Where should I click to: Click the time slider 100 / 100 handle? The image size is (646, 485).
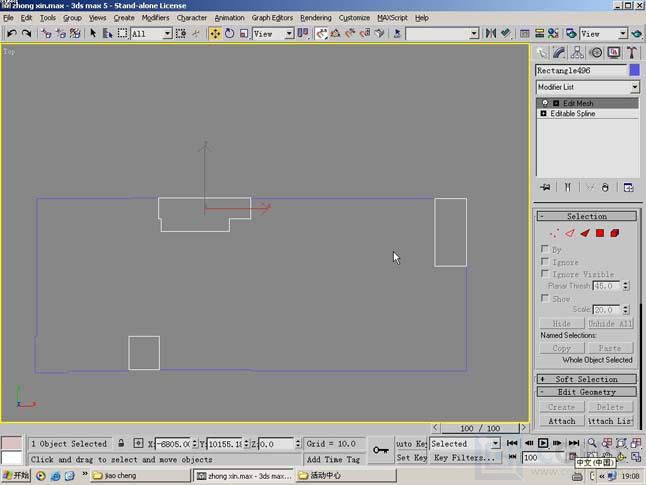[480, 428]
